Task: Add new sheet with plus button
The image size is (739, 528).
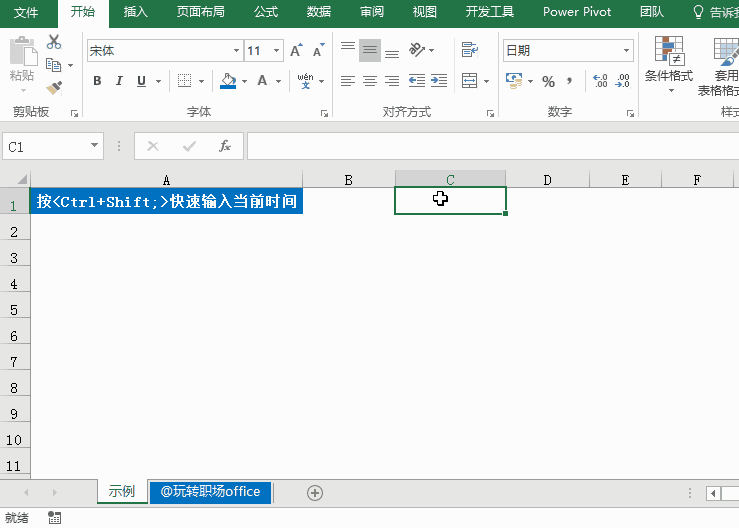Action: tap(315, 492)
